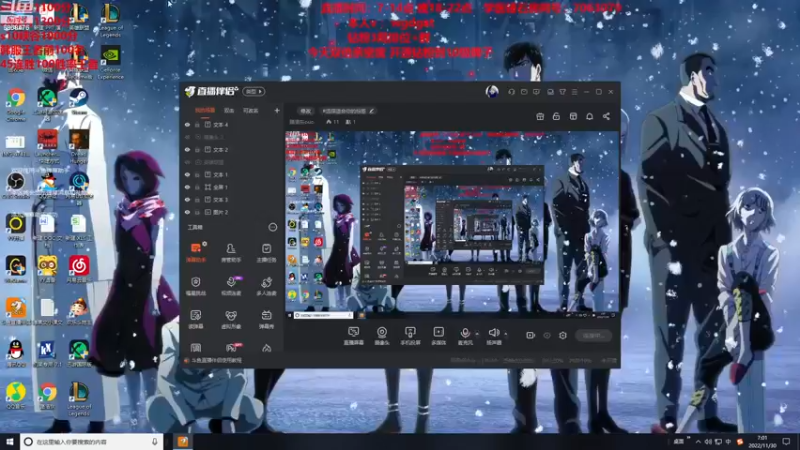The width and height of the screenshot is (800, 450).
Task: Hide the 全屏 1 layer via its eye
Action: click(x=187, y=187)
